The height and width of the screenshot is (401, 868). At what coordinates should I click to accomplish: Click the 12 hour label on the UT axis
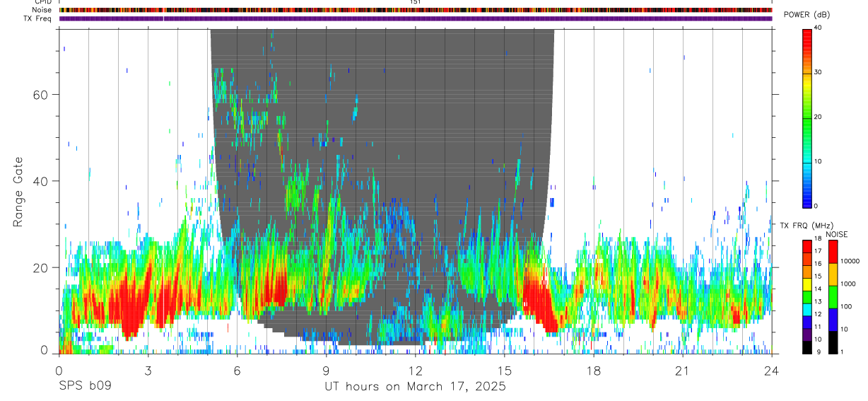coord(416,371)
